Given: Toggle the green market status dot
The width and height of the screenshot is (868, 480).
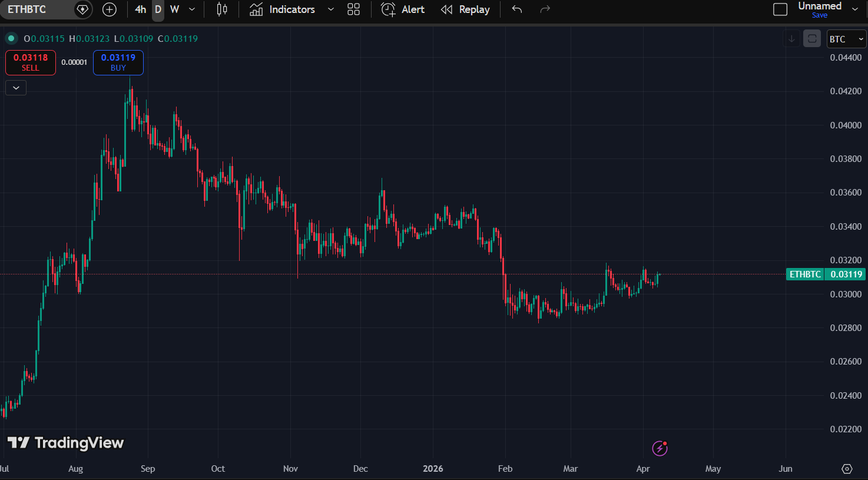Looking at the screenshot, I should point(11,39).
